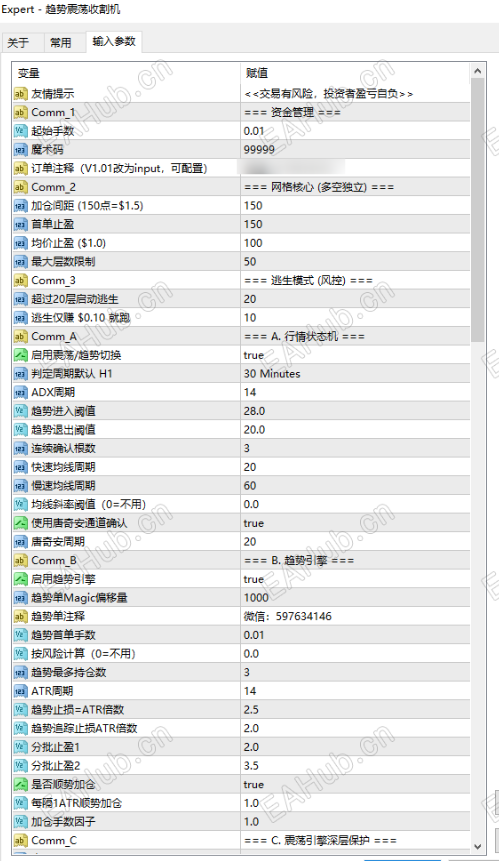This screenshot has width=499, height=861.
Task: Click the Comm_B row label
Action: 54,561
